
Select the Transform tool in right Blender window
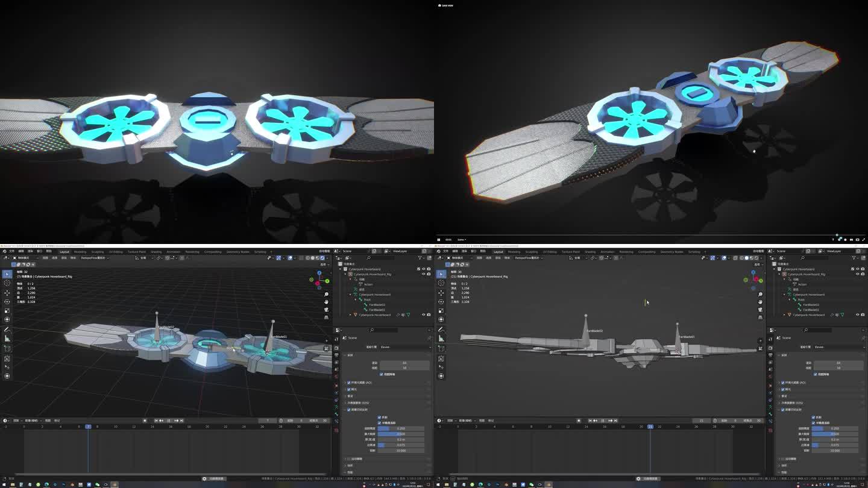click(x=441, y=319)
